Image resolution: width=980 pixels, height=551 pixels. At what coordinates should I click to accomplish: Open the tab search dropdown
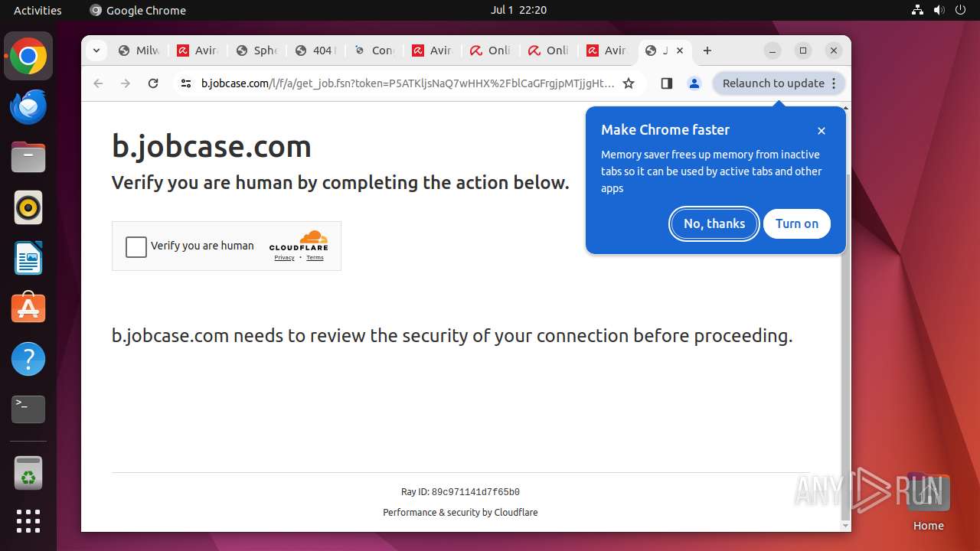[x=96, y=51]
